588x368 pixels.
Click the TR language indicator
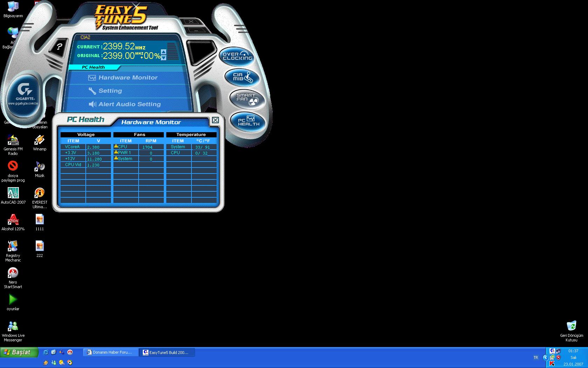[x=535, y=357]
